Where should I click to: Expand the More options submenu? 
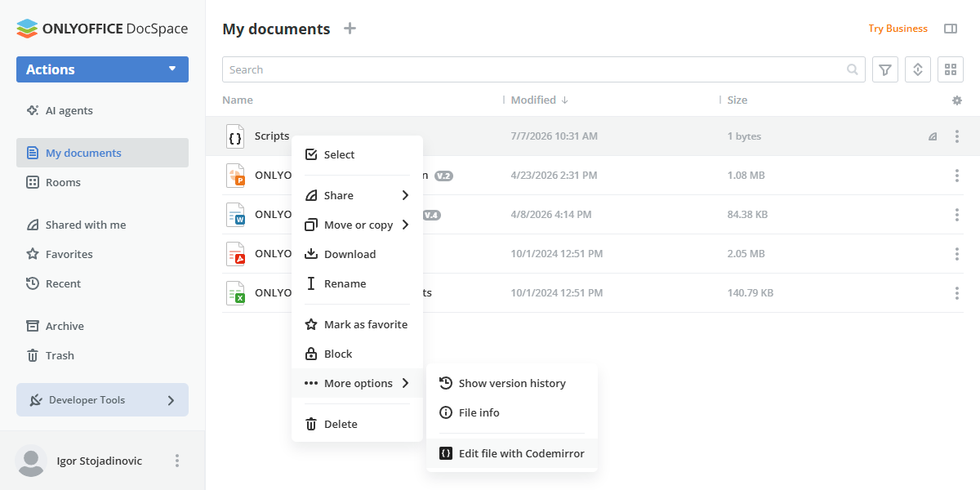tap(357, 383)
